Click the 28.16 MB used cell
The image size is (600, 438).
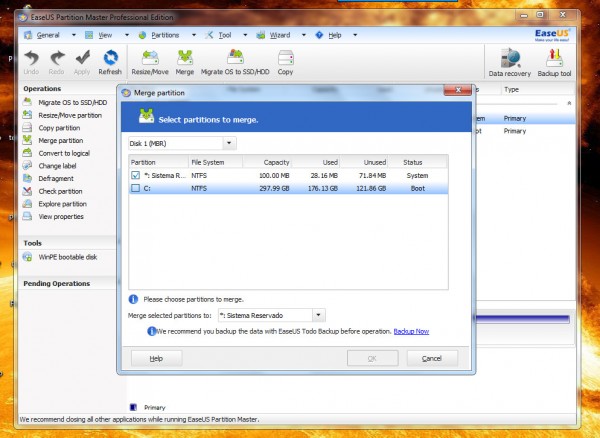[324, 176]
